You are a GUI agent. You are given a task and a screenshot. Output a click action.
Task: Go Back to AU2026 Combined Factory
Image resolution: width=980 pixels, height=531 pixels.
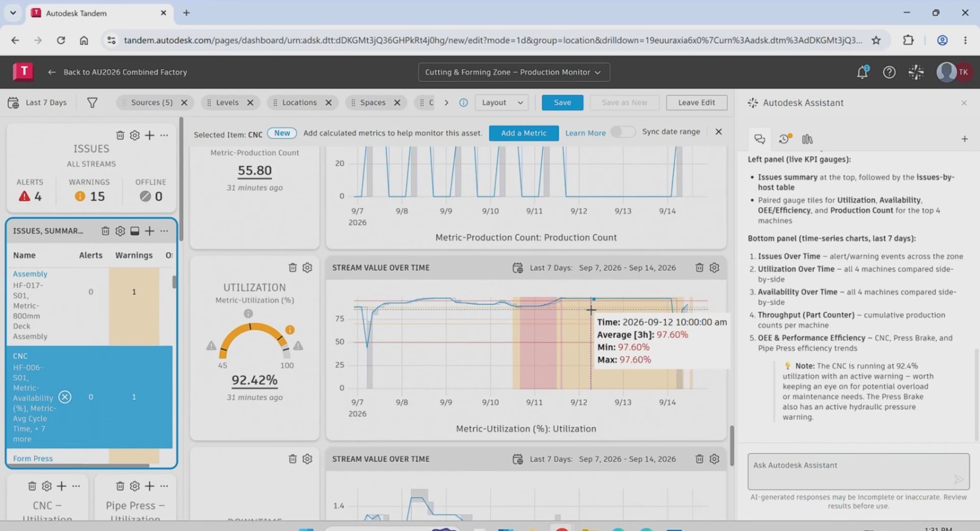[x=117, y=72]
